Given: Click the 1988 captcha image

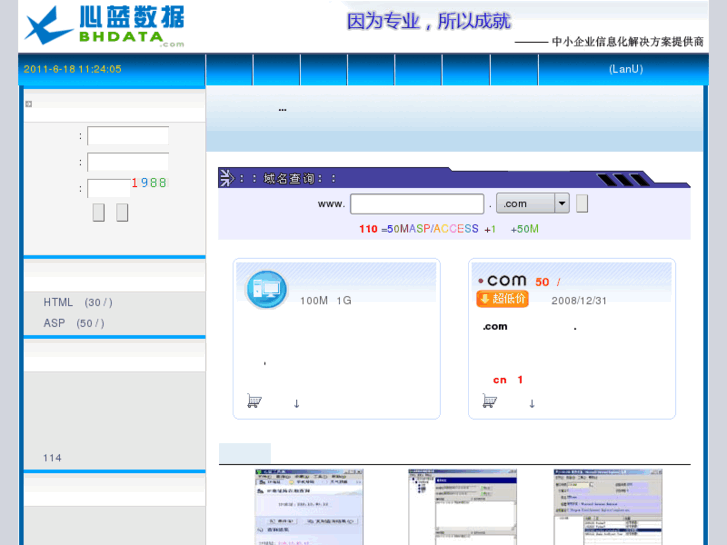Looking at the screenshot, I should [149, 183].
